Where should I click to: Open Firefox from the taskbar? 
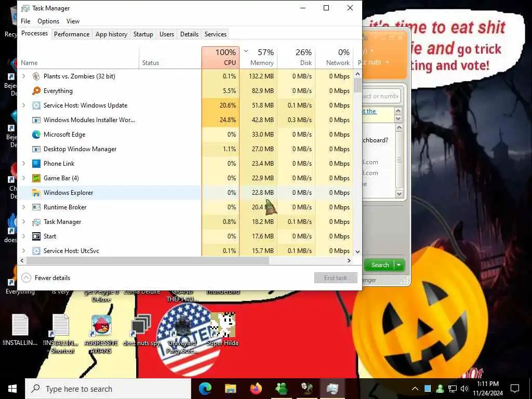pos(256,388)
